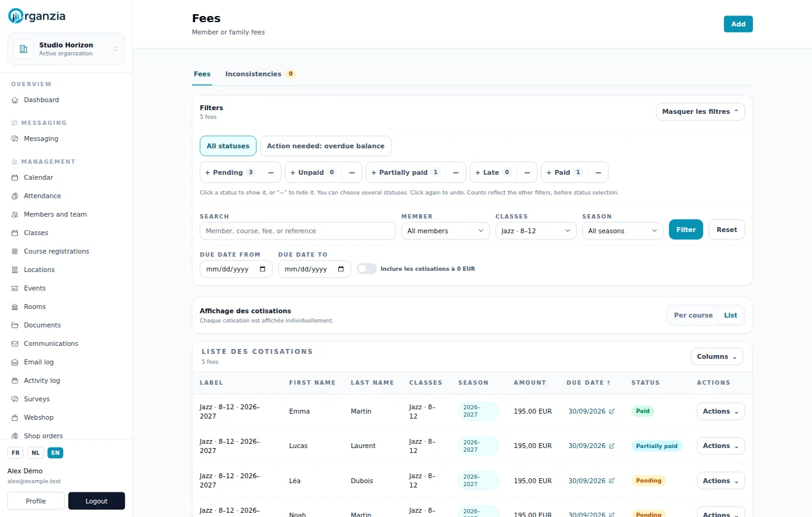812x517 pixels.
Task: Open calendar picker in Due date to
Action: [341, 269]
